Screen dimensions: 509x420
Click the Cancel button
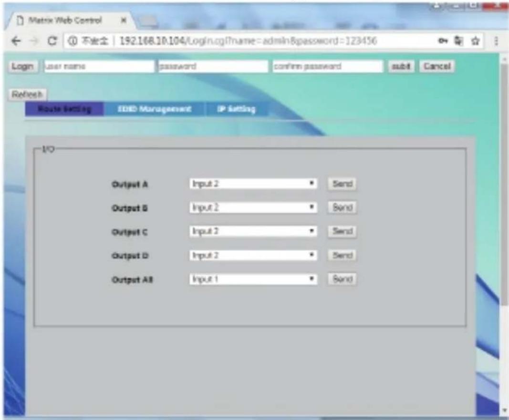437,66
